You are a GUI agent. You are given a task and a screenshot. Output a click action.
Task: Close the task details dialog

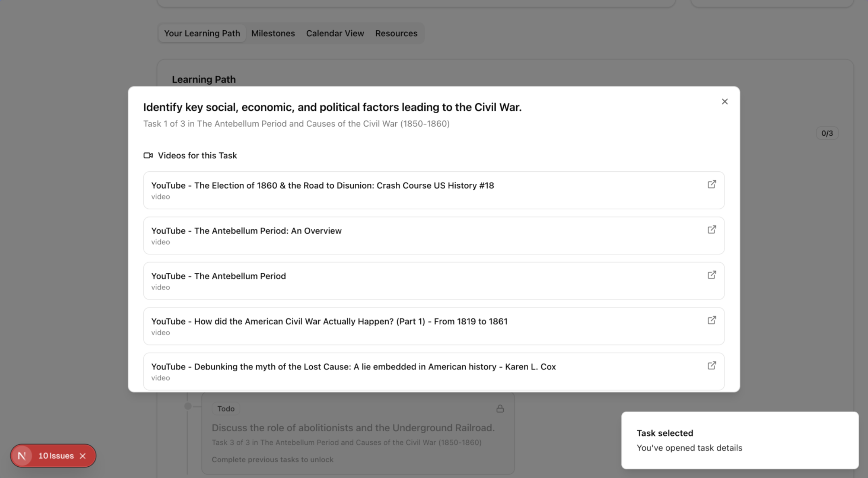tap(725, 102)
